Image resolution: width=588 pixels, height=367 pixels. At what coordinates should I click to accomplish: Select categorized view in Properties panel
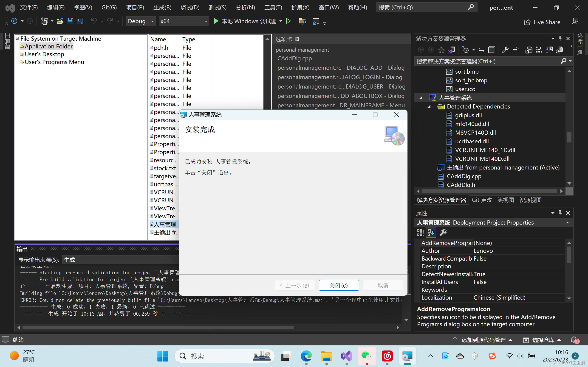pos(420,232)
